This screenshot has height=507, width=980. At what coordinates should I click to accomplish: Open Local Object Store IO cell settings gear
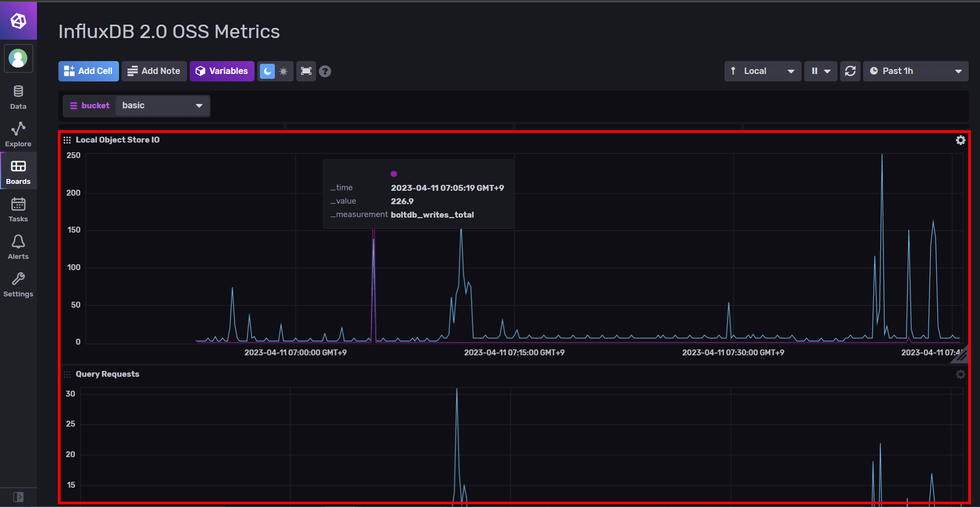961,140
